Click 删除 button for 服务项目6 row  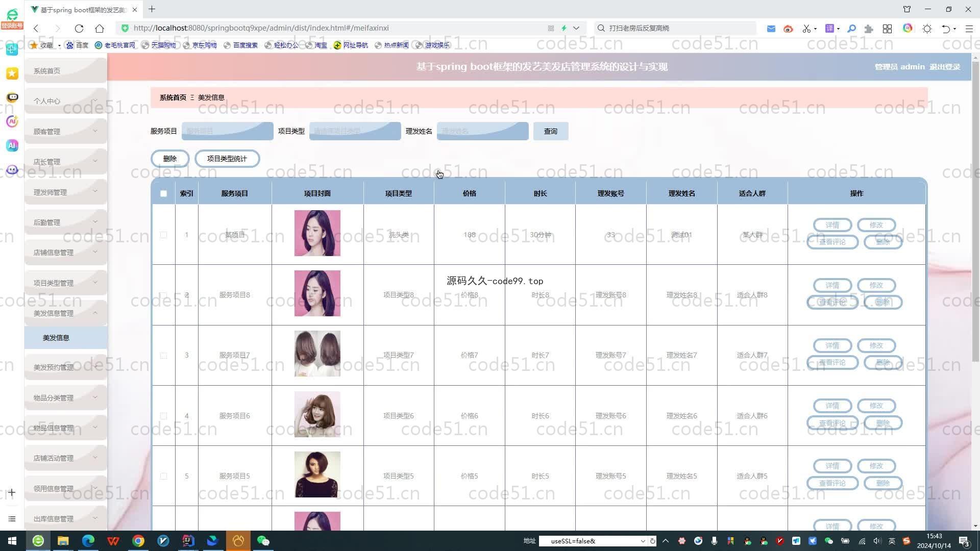883,423
